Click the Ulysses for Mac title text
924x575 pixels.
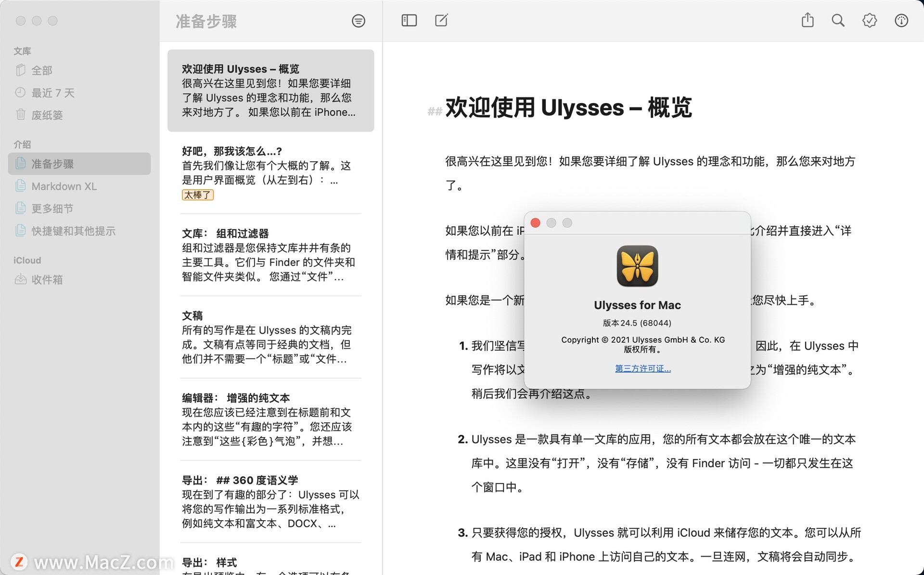pyautogui.click(x=637, y=305)
